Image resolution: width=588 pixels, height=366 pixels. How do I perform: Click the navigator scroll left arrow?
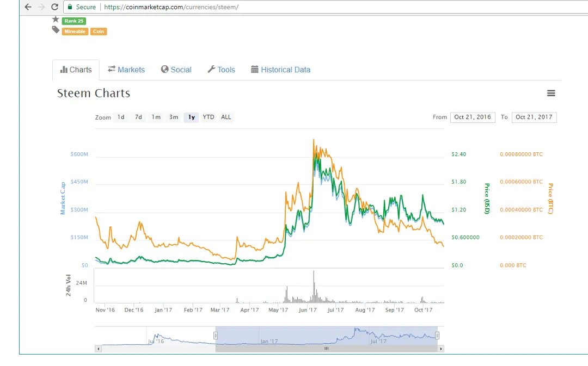pos(98,349)
